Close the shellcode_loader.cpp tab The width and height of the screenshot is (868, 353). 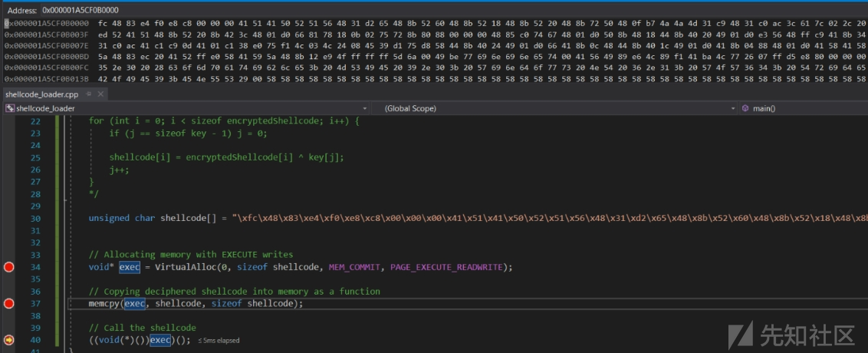point(100,94)
